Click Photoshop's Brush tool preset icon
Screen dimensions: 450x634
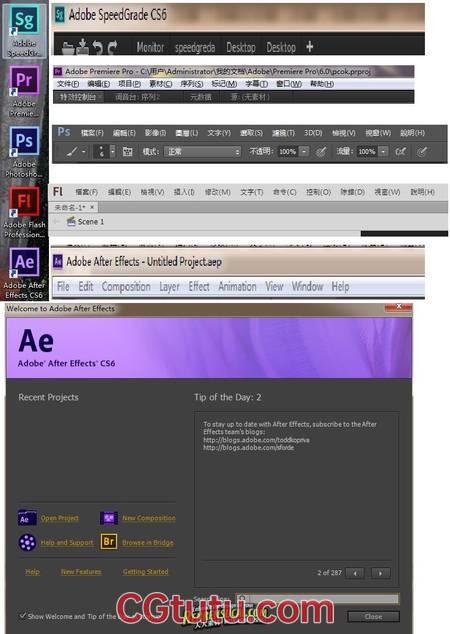tap(72, 152)
